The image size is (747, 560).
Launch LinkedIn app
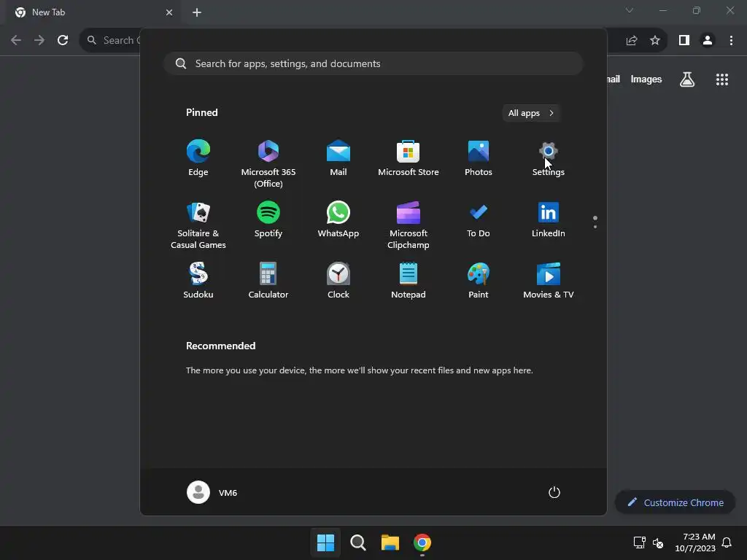tap(549, 219)
